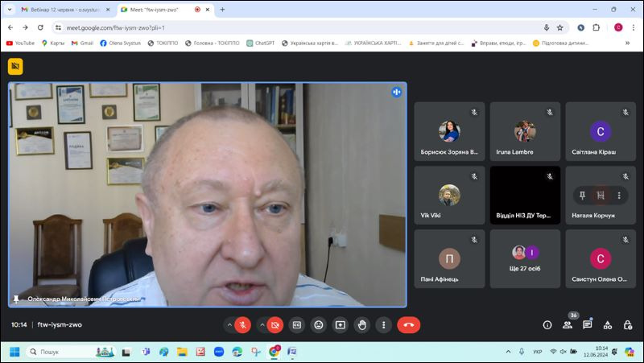Expand video settings arrow beside camera
Screen dimensions: 644x363
tap(262, 325)
